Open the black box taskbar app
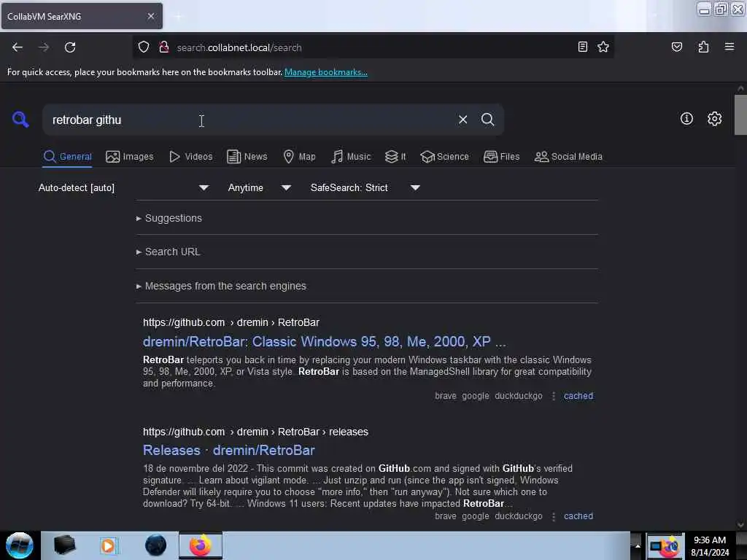Image resolution: width=747 pixels, height=560 pixels. (x=64, y=545)
